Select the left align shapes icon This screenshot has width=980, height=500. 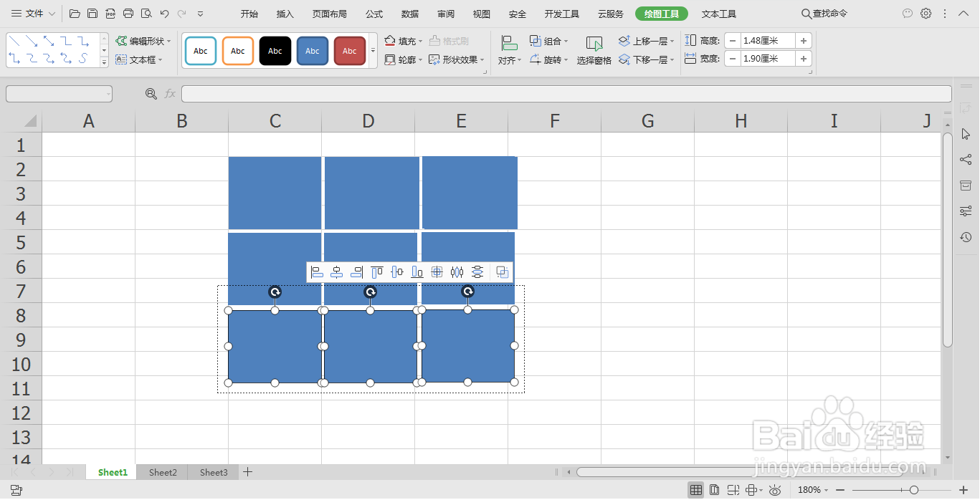[x=318, y=271]
